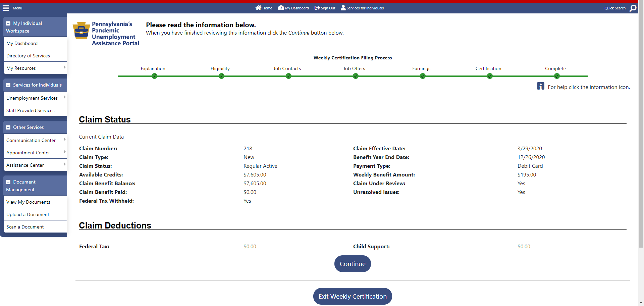This screenshot has width=644, height=306.
Task: Click the blue help information icon
Action: pyautogui.click(x=540, y=86)
